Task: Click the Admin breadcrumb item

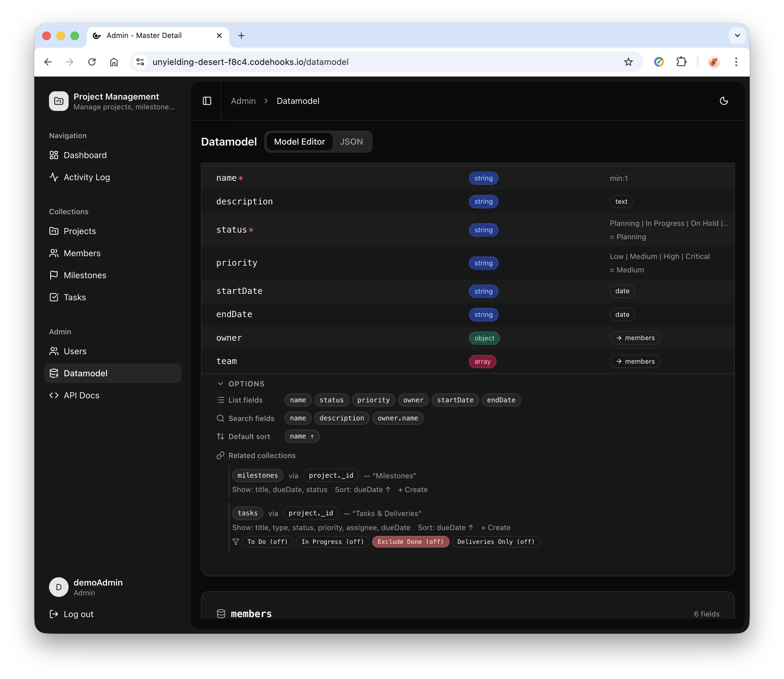Action: (x=243, y=101)
